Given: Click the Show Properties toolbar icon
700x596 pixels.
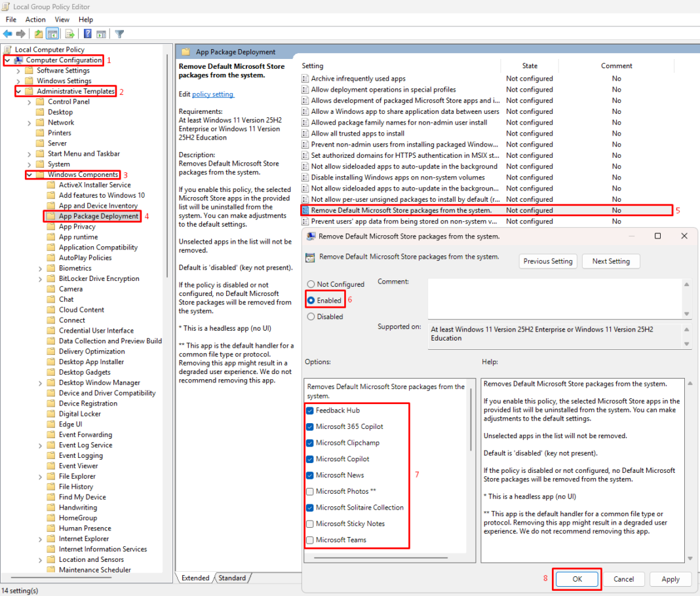Looking at the screenshot, I should click(102, 33).
